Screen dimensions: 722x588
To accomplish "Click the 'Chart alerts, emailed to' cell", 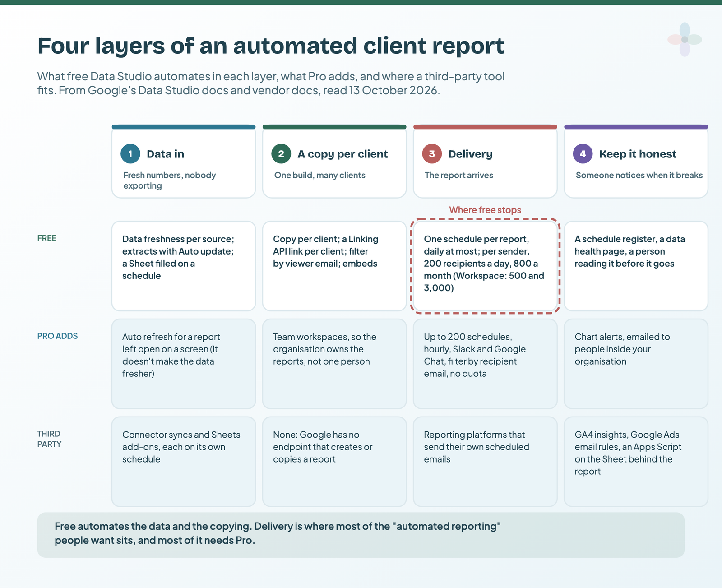I will pyautogui.click(x=636, y=364).
